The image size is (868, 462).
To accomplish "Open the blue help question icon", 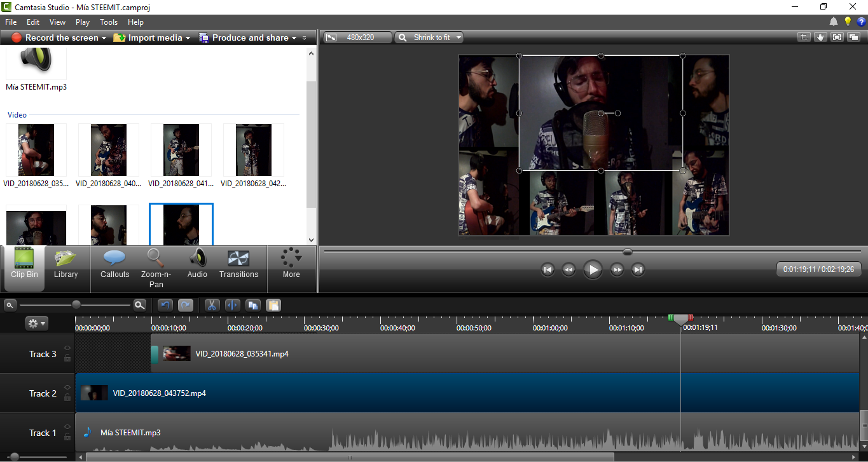I will tap(861, 22).
